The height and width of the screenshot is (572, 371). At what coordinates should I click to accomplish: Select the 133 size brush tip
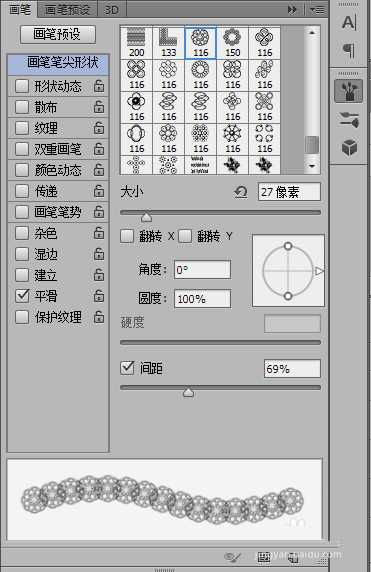(169, 42)
